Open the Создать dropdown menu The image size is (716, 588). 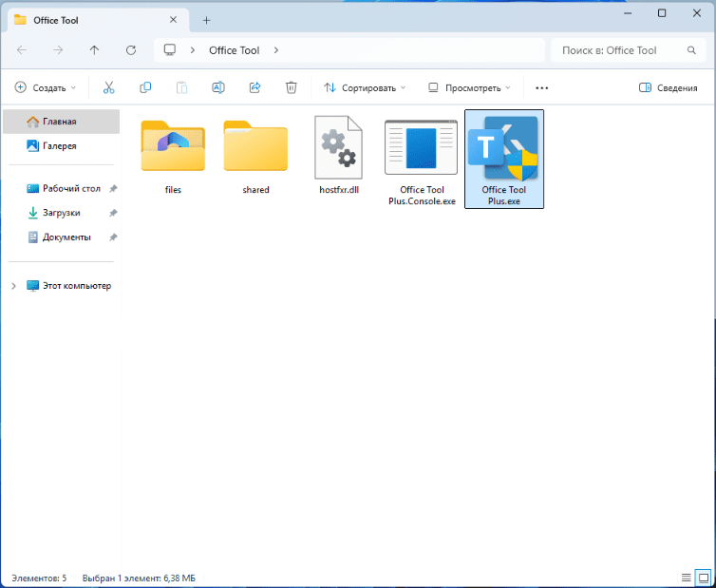click(x=46, y=87)
